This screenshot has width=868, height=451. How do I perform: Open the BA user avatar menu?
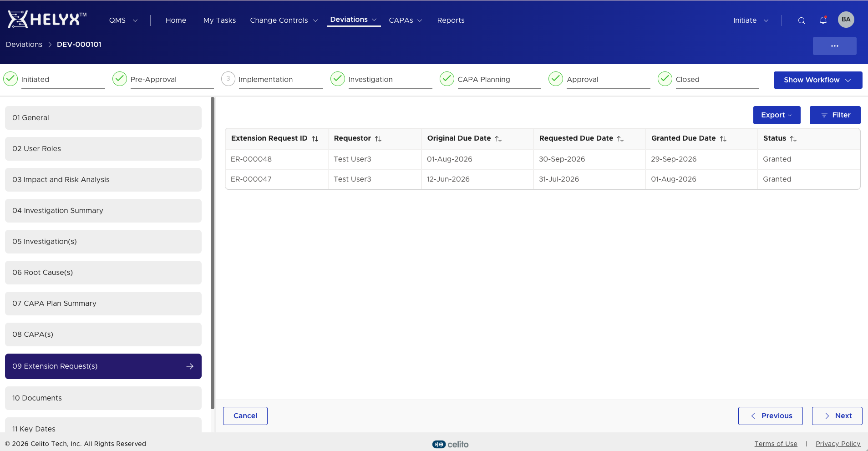point(846,20)
